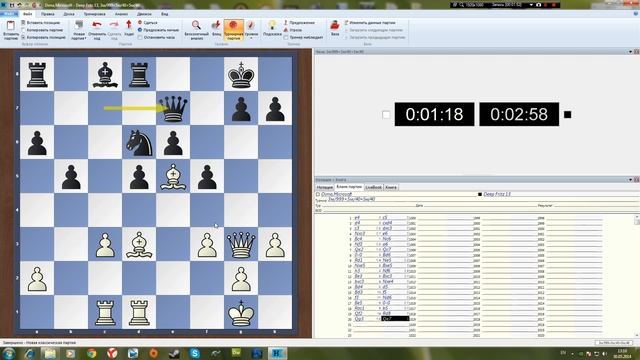Click black square indicator beside right clock
The width and height of the screenshot is (640, 360).
coord(567,115)
